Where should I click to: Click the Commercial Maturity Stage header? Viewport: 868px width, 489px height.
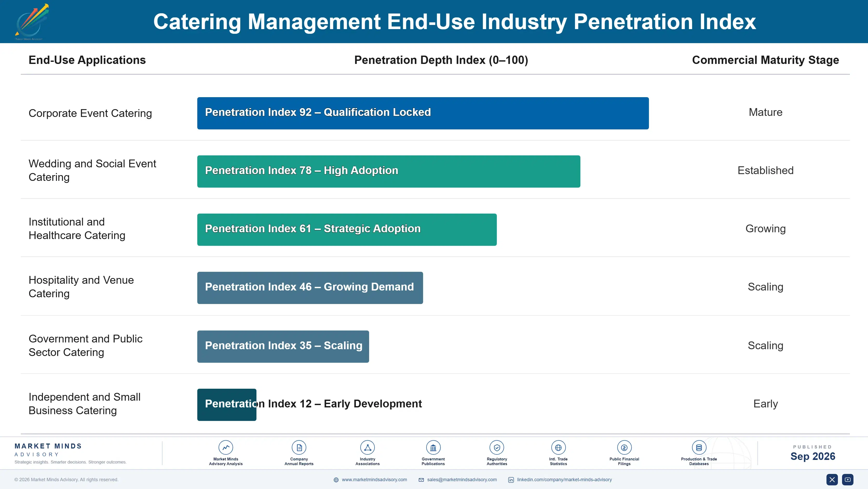tap(765, 60)
